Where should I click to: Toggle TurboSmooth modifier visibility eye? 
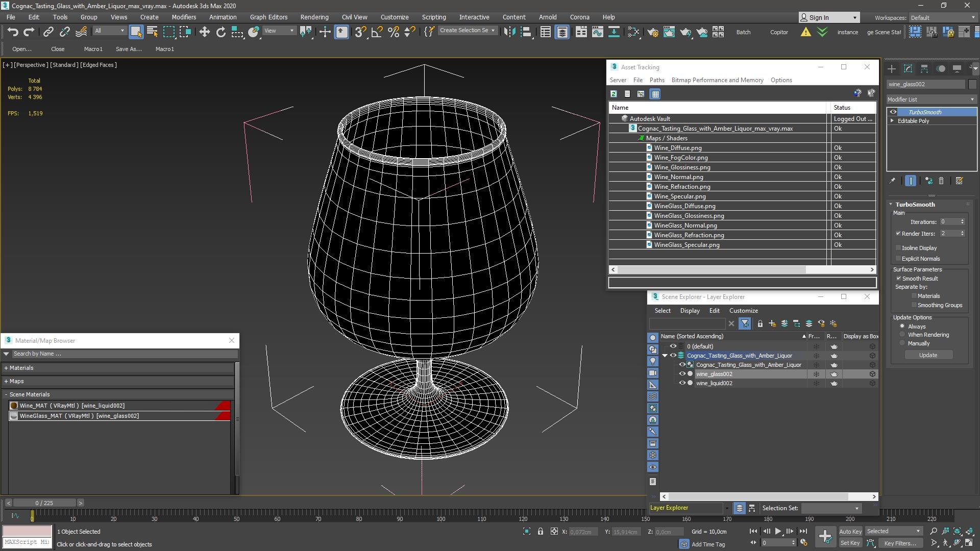[x=893, y=112]
